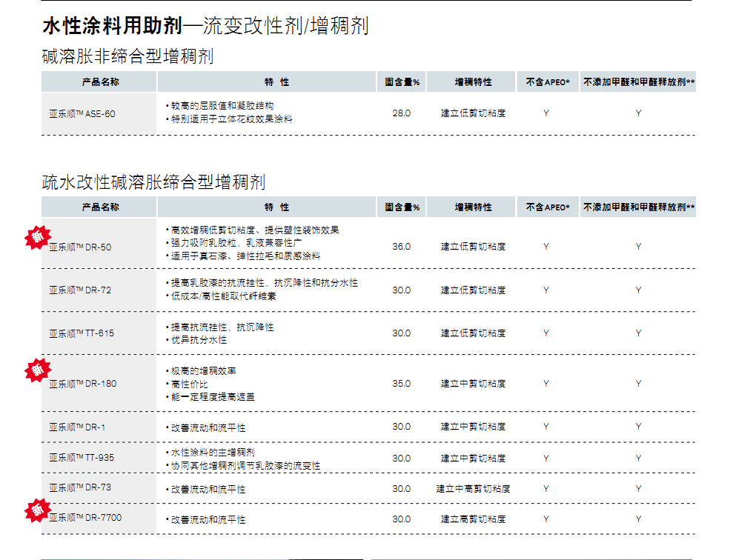This screenshot has height=560, width=733.
Task: Click the heading 疏水改性碱溶胀缔合型增稠剂
Action: pyautogui.click(x=153, y=182)
